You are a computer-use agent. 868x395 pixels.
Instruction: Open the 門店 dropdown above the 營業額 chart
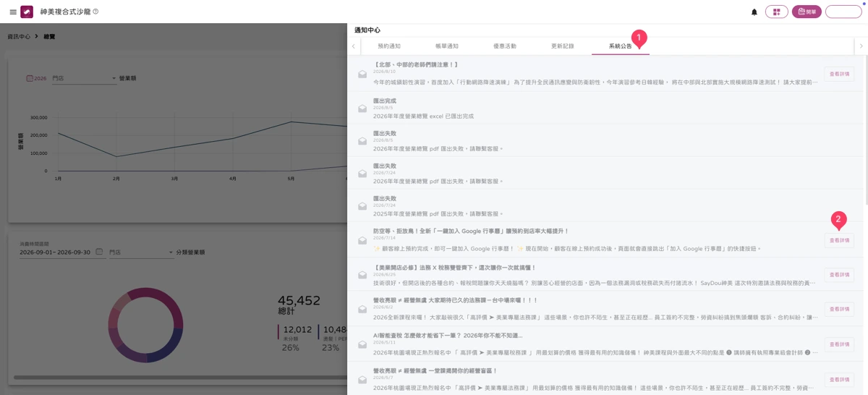tap(84, 78)
